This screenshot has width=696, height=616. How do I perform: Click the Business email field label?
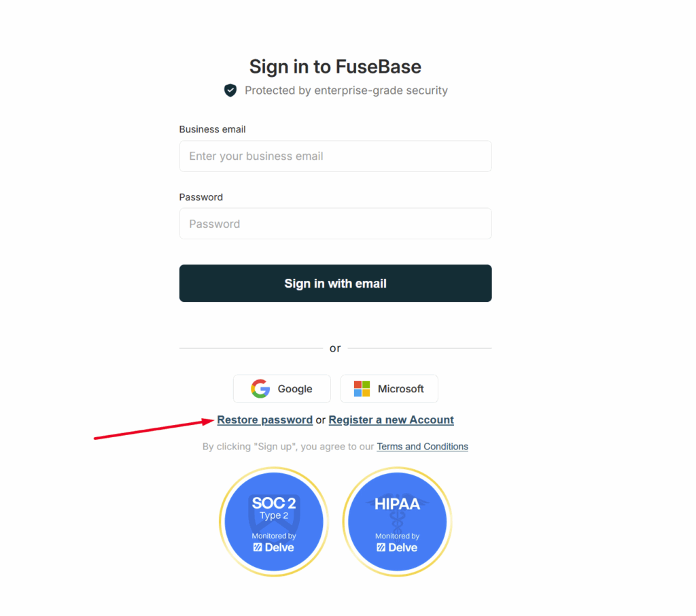click(212, 129)
